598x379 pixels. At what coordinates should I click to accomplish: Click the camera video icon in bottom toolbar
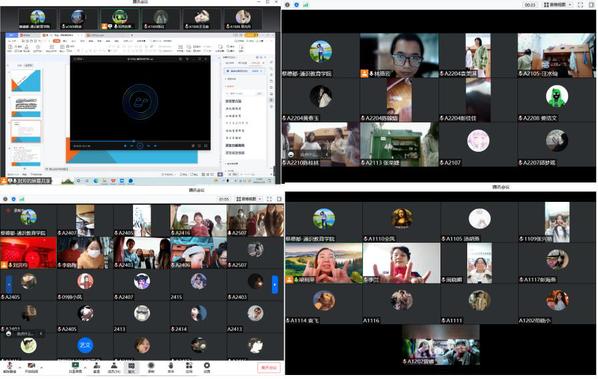[31, 366]
